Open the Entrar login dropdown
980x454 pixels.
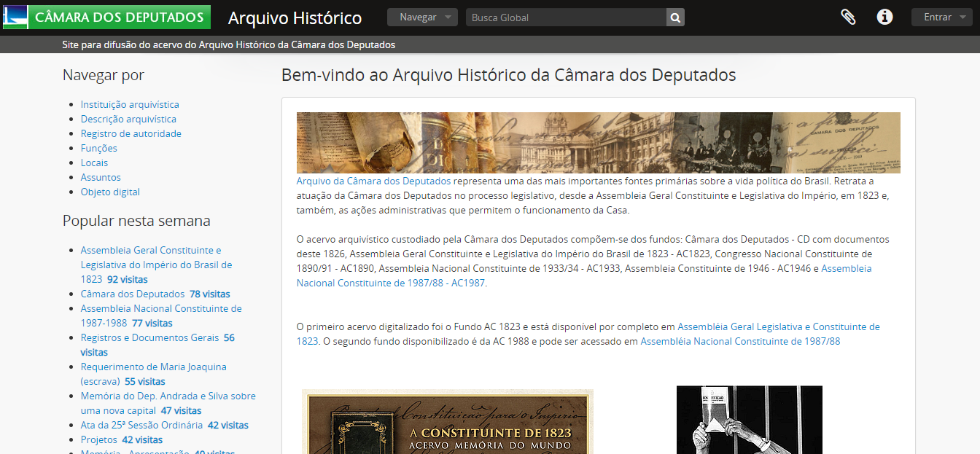pyautogui.click(x=942, y=17)
